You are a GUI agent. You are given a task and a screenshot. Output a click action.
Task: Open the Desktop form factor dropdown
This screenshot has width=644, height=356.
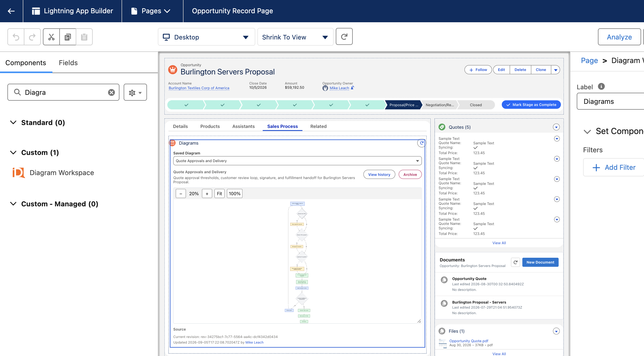tap(207, 37)
